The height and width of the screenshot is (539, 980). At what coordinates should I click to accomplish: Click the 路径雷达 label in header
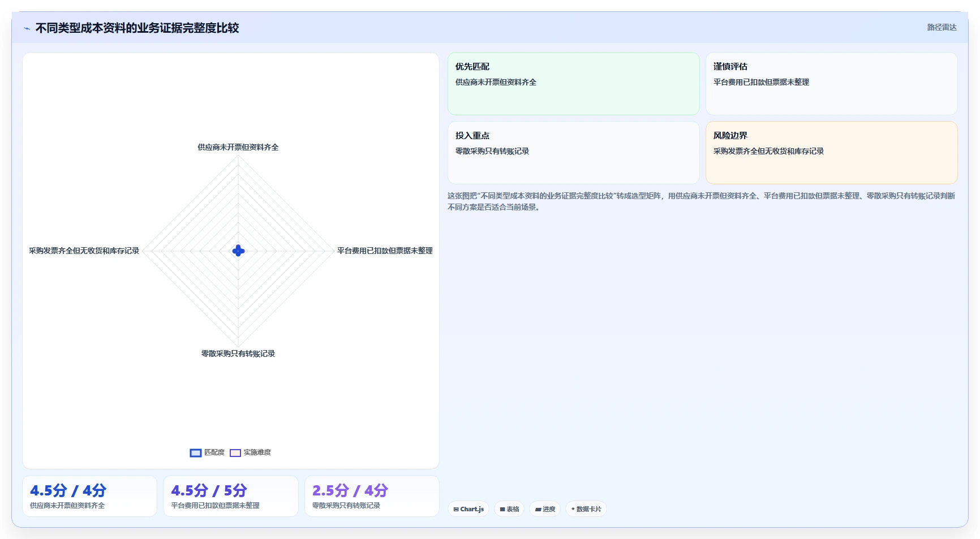tap(942, 28)
